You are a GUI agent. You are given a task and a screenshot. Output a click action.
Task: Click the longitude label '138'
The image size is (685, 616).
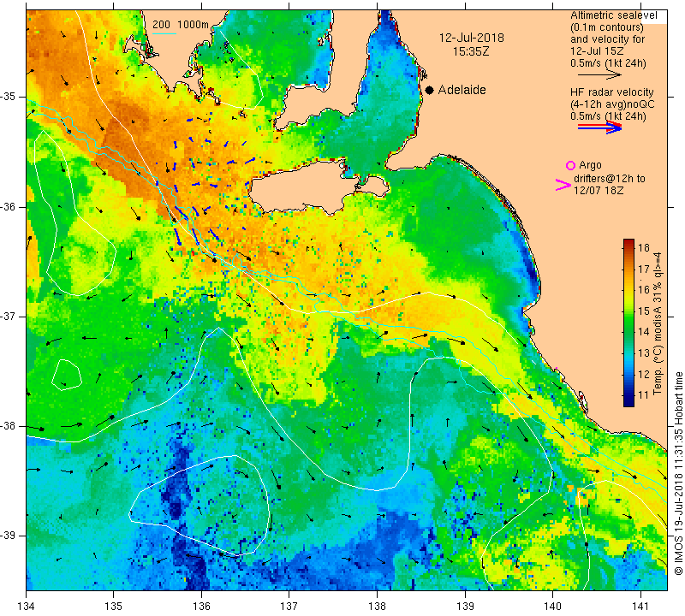[x=377, y=607]
